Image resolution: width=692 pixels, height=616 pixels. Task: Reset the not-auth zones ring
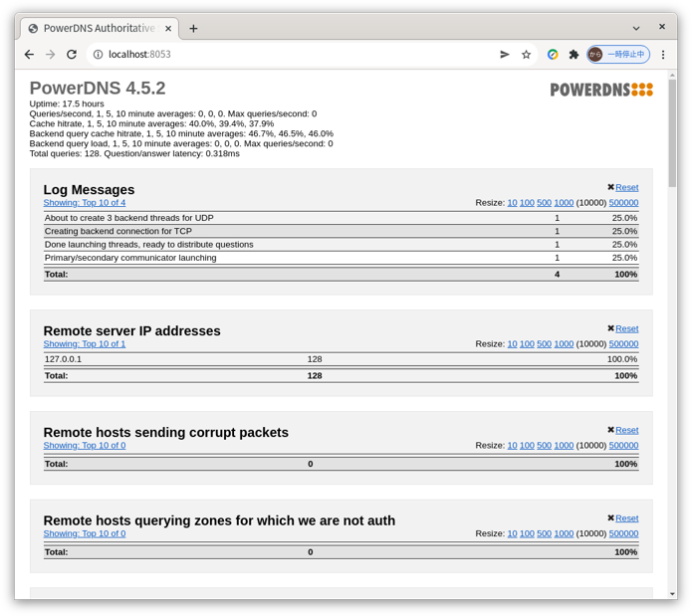627,518
